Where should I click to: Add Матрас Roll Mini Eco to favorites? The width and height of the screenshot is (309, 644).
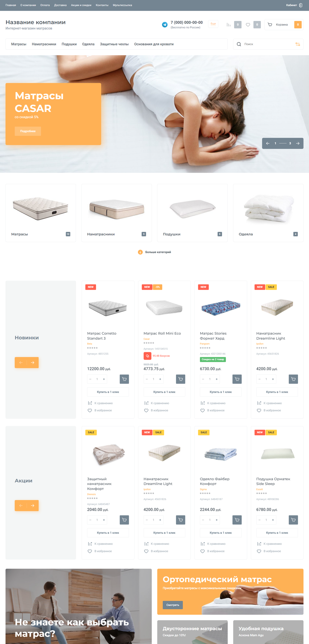click(x=156, y=410)
